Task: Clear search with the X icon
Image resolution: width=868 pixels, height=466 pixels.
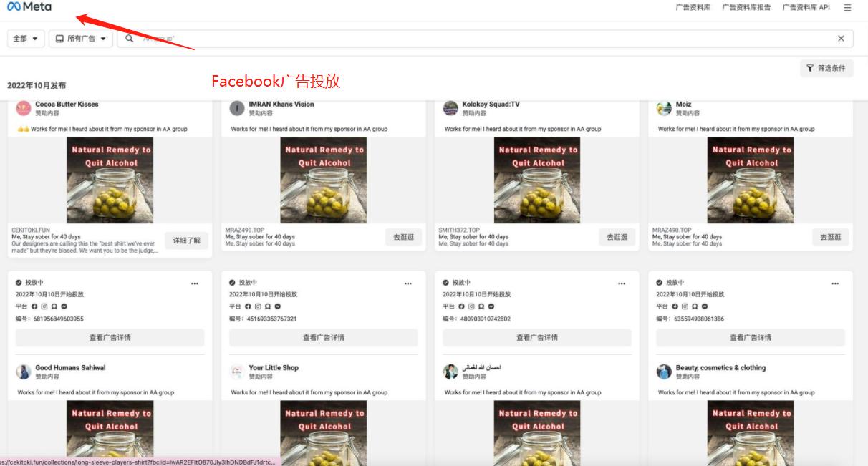Action: [x=841, y=39]
